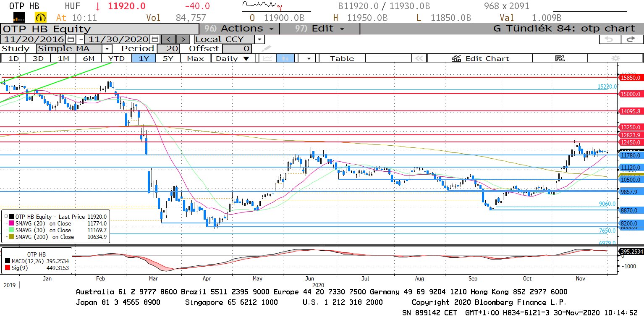This screenshot has height=325, width=644.
Task: Expand the Local CCY currency dropdown
Action: (260, 39)
